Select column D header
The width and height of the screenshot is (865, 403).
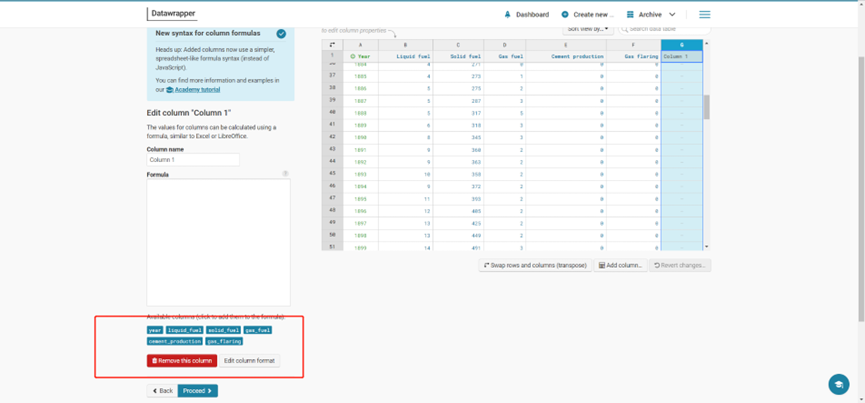click(504, 45)
